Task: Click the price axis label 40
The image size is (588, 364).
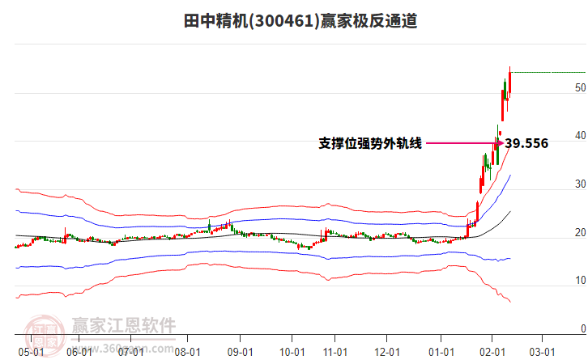Action: tap(580, 136)
